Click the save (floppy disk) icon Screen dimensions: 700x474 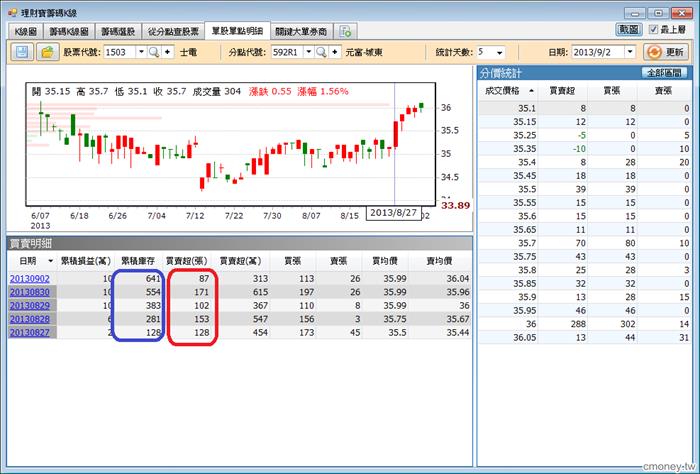point(21,52)
